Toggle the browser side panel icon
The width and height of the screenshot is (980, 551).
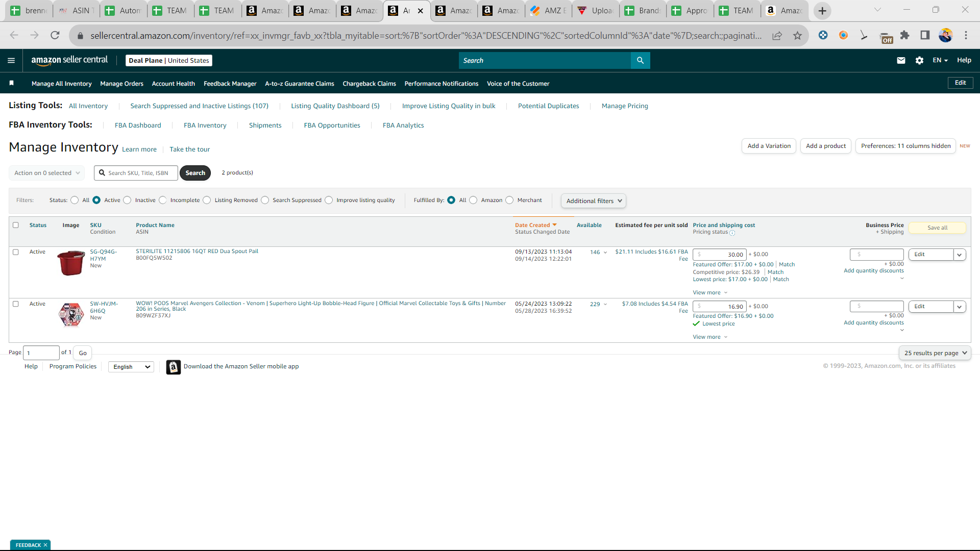[x=925, y=35]
